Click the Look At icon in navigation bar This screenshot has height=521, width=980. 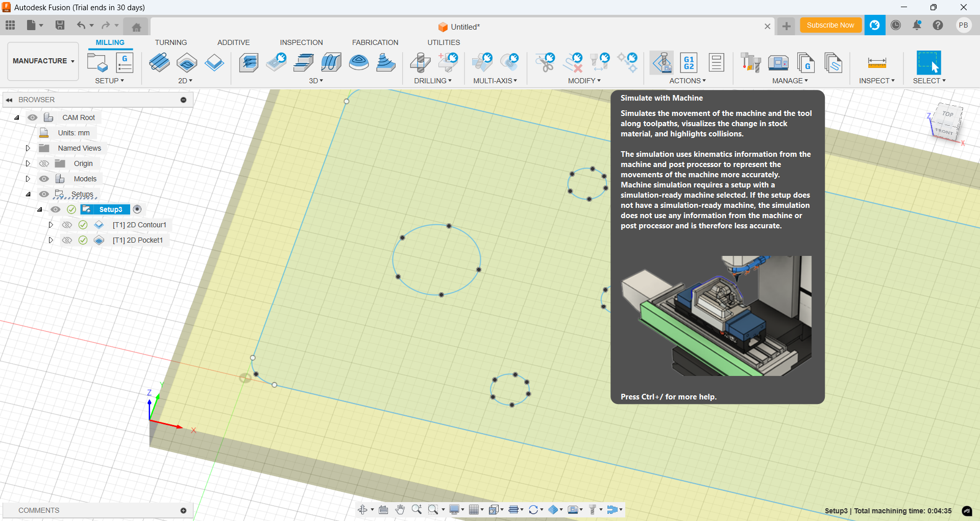point(383,510)
